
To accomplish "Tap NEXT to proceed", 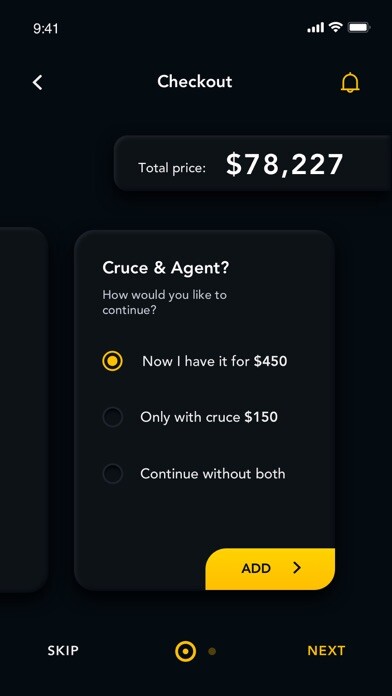I will tap(326, 651).
